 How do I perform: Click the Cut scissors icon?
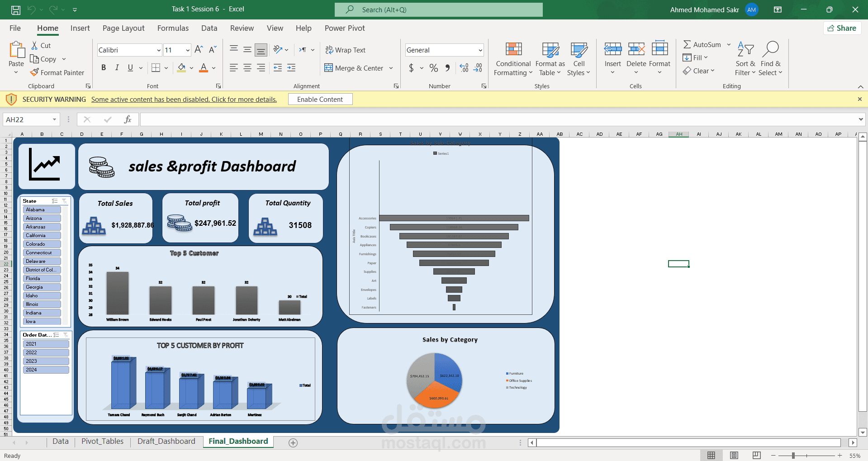[x=34, y=45]
